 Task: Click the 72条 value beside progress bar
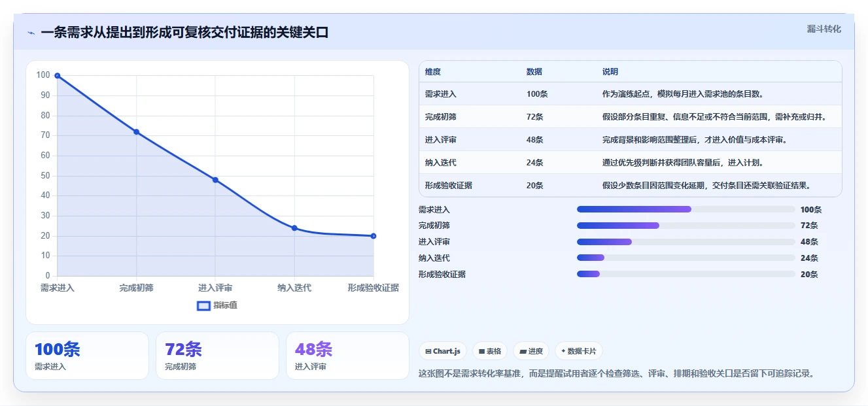coord(809,226)
